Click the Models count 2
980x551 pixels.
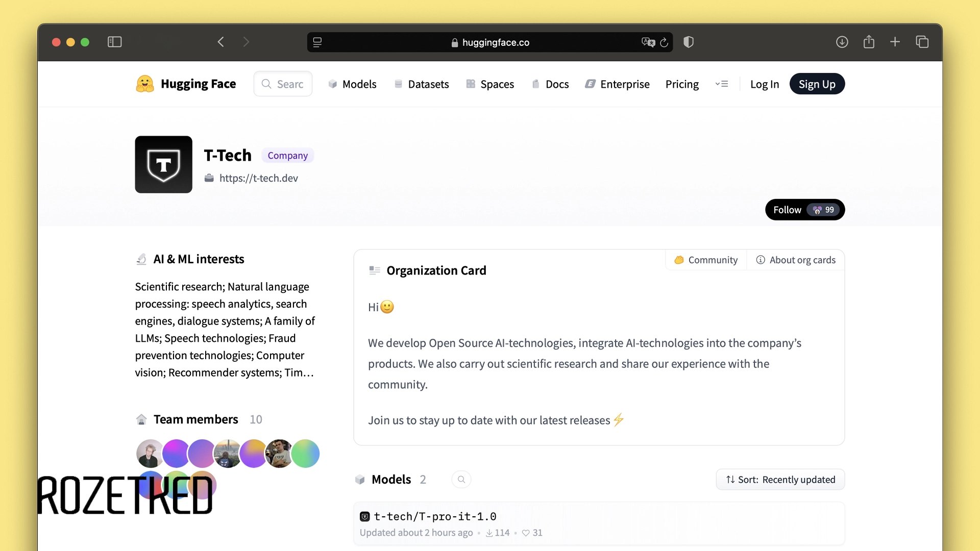423,480
